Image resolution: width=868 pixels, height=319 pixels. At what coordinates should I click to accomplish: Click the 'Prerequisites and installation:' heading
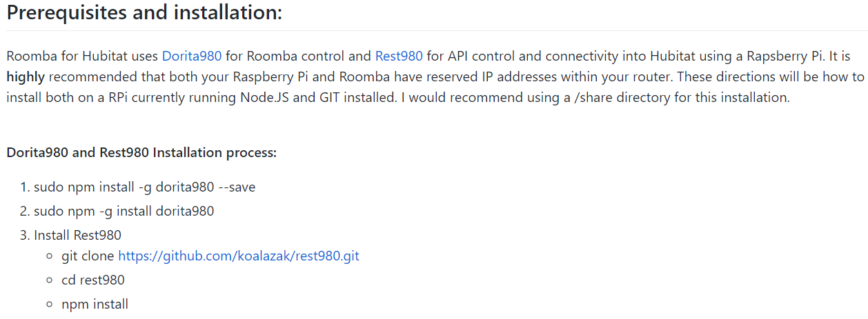coord(144,12)
